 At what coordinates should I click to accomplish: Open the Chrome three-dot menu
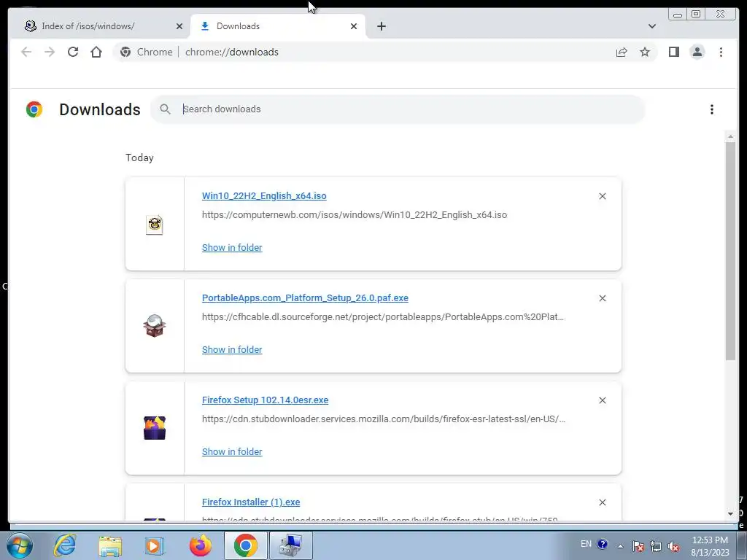721,52
